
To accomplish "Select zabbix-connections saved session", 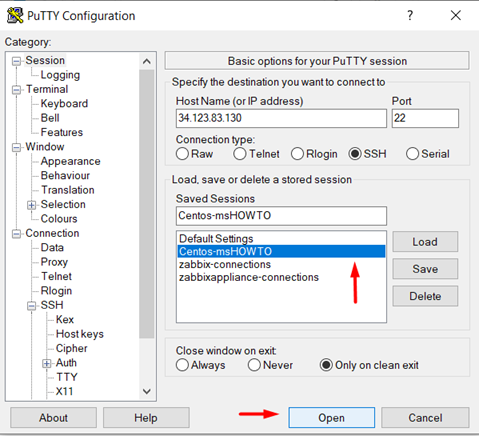I will 225,264.
